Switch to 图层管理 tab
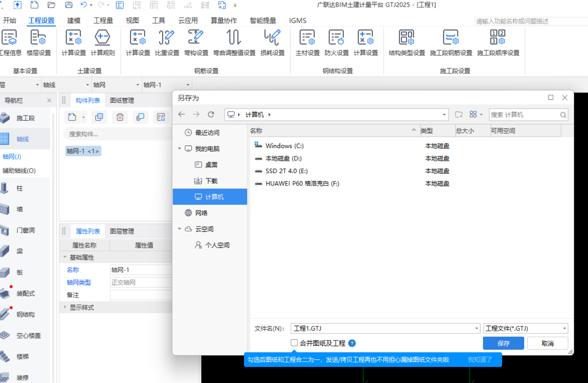Image resolution: width=588 pixels, height=383 pixels. 122,231
